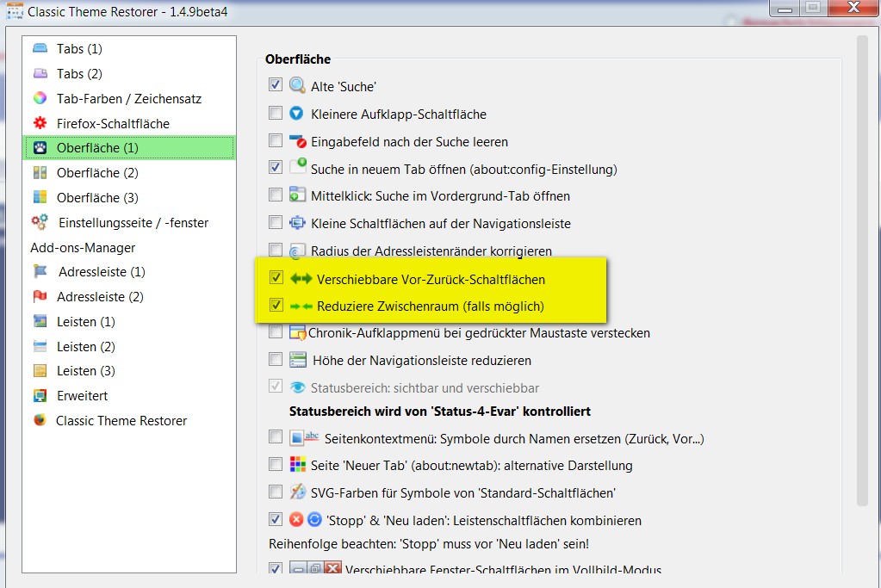Screen dimensions: 881x588
Task: Click the gears icon for Einstellungsseite
Action: click(40, 222)
